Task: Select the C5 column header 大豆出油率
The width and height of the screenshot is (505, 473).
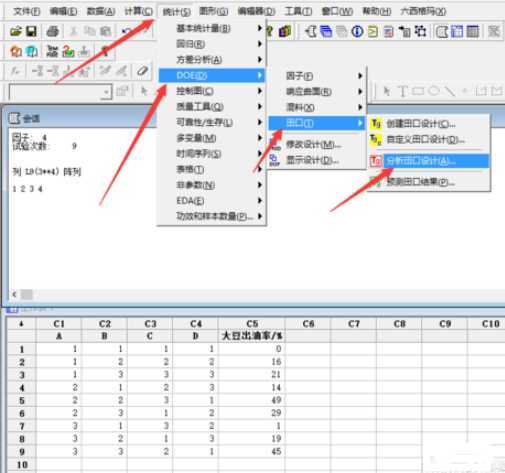Action: (x=252, y=336)
